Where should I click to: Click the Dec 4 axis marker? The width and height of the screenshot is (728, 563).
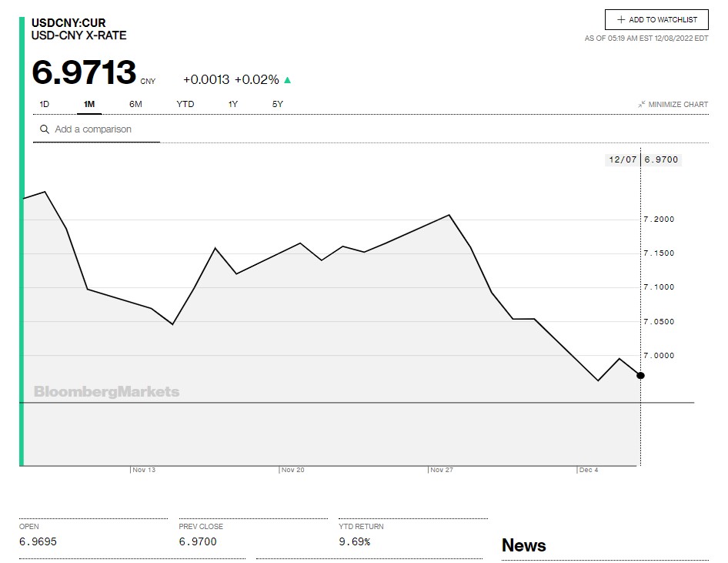588,470
